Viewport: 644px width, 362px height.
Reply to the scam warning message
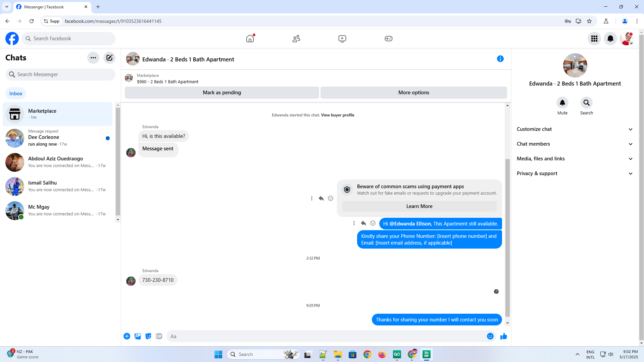321,198
